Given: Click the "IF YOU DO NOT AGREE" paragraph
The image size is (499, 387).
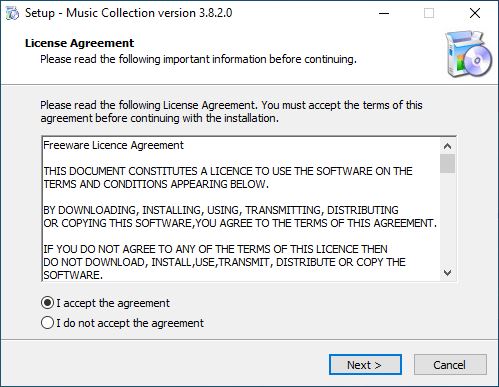Looking at the screenshot, I should 224,262.
